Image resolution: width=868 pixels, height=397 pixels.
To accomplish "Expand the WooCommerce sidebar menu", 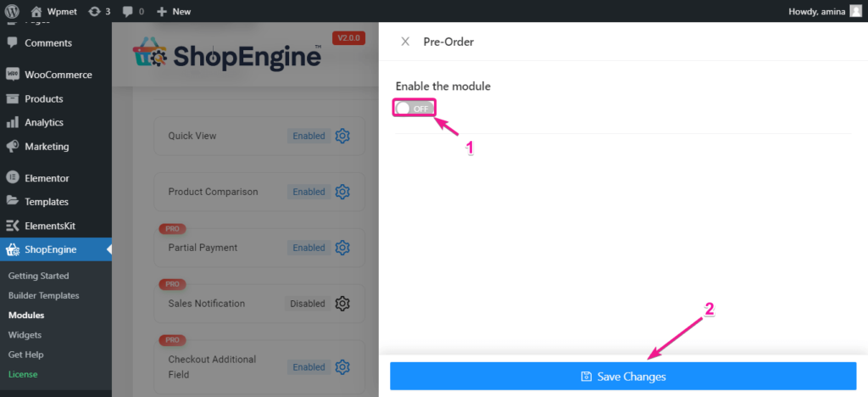I will [x=58, y=75].
